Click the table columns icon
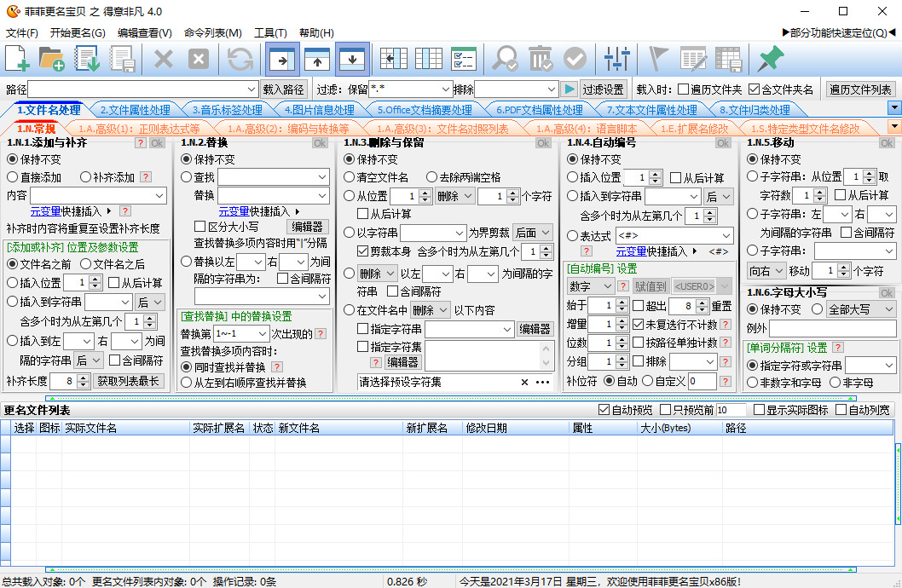902x588 pixels. 429,59
